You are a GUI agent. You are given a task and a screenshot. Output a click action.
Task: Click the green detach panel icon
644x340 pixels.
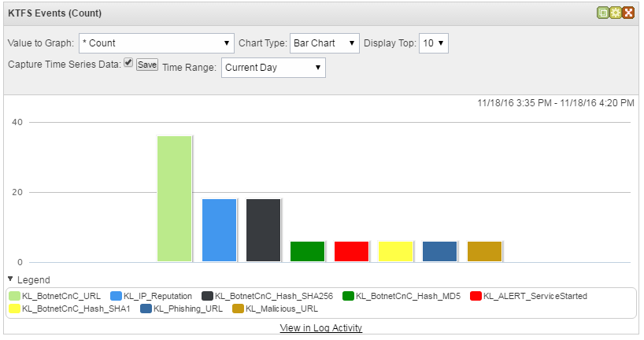coord(602,13)
